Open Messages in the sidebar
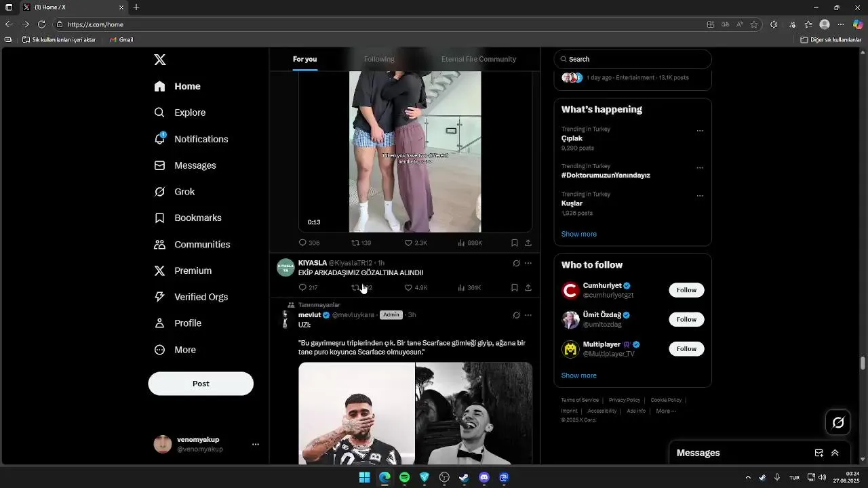 [185, 165]
